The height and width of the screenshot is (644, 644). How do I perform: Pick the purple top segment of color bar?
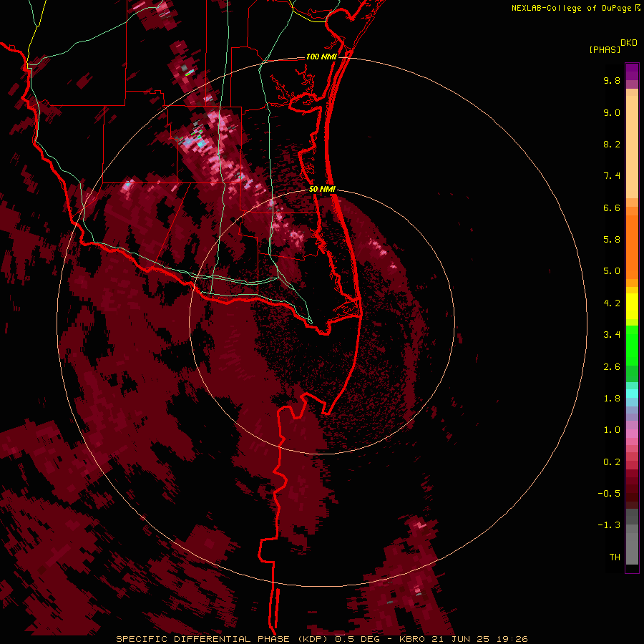click(632, 72)
